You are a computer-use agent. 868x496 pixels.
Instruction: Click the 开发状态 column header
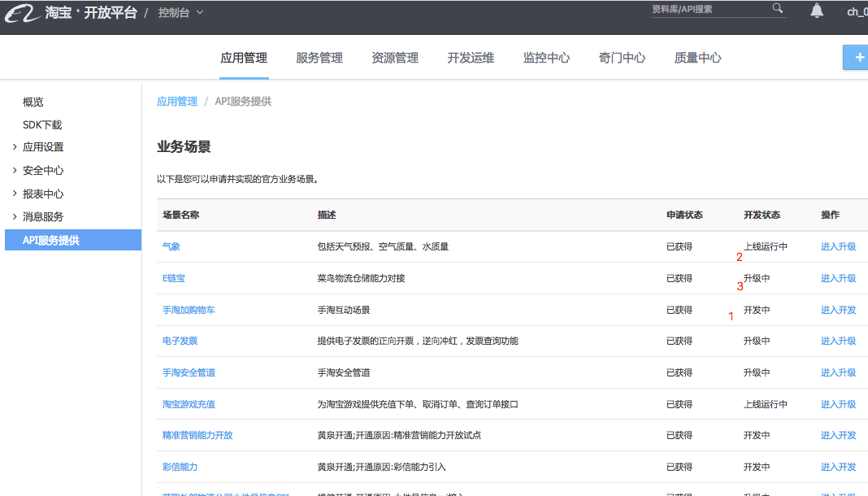(x=762, y=215)
